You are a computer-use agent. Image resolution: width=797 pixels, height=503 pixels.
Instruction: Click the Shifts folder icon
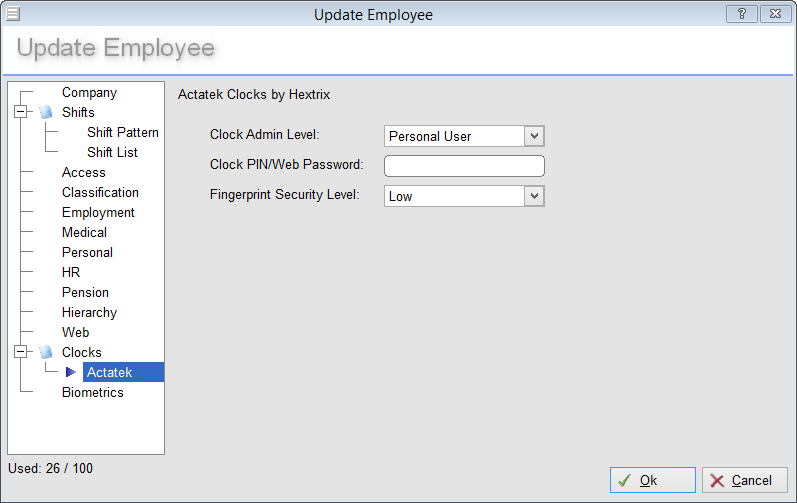(46, 112)
